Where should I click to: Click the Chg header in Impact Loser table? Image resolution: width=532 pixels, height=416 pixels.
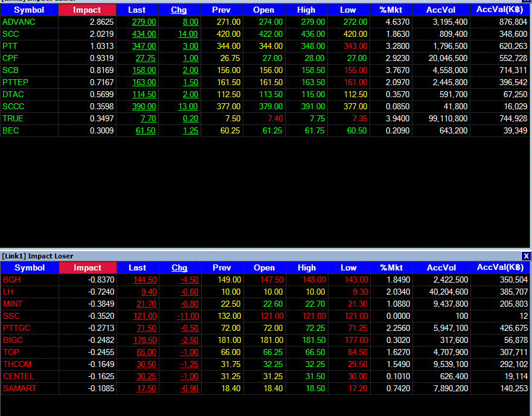coord(179,267)
